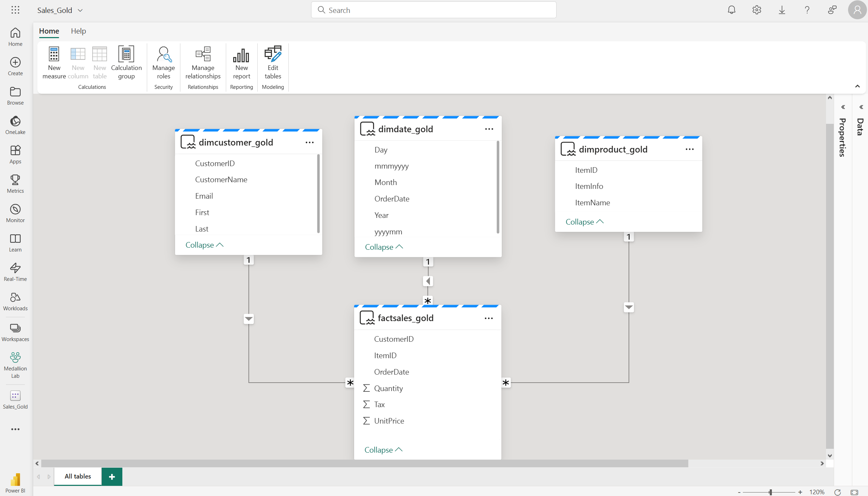Image resolution: width=868 pixels, height=496 pixels.
Task: Collapse the dimproduct_gold table
Action: [585, 221]
